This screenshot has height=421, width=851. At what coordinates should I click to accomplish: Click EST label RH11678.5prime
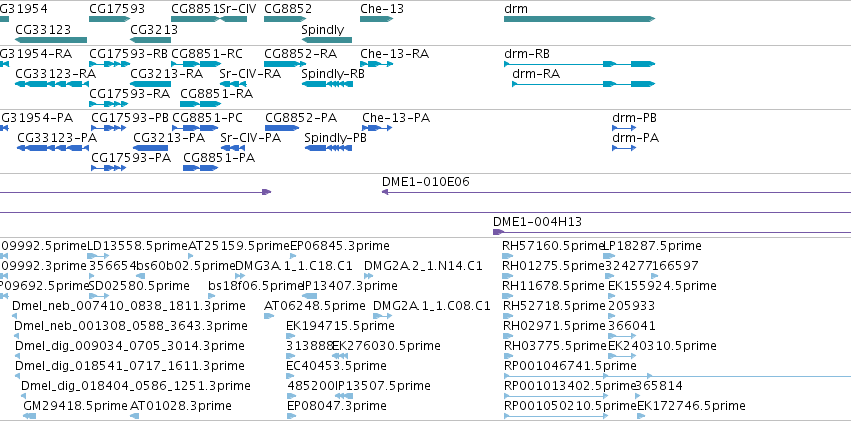click(553, 286)
